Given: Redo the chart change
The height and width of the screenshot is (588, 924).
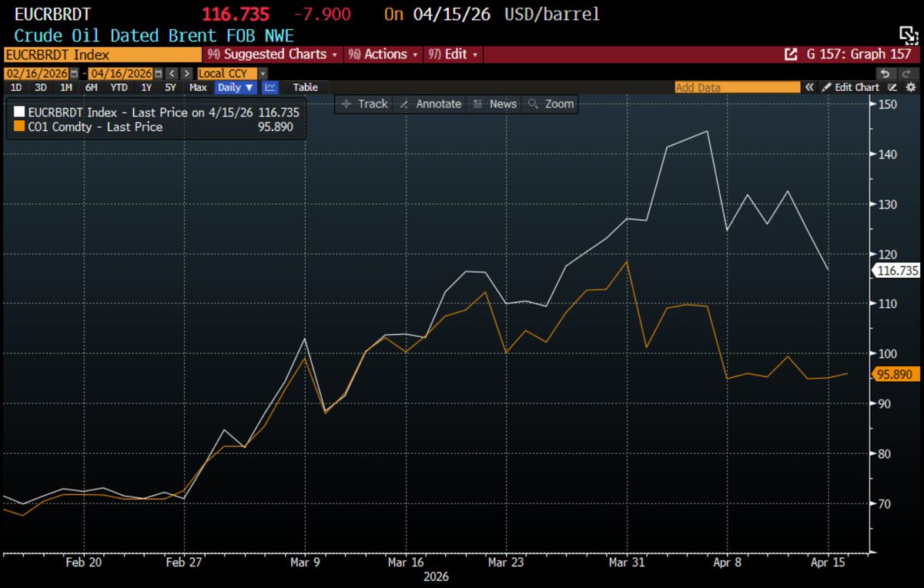Looking at the screenshot, I should pyautogui.click(x=906, y=74).
